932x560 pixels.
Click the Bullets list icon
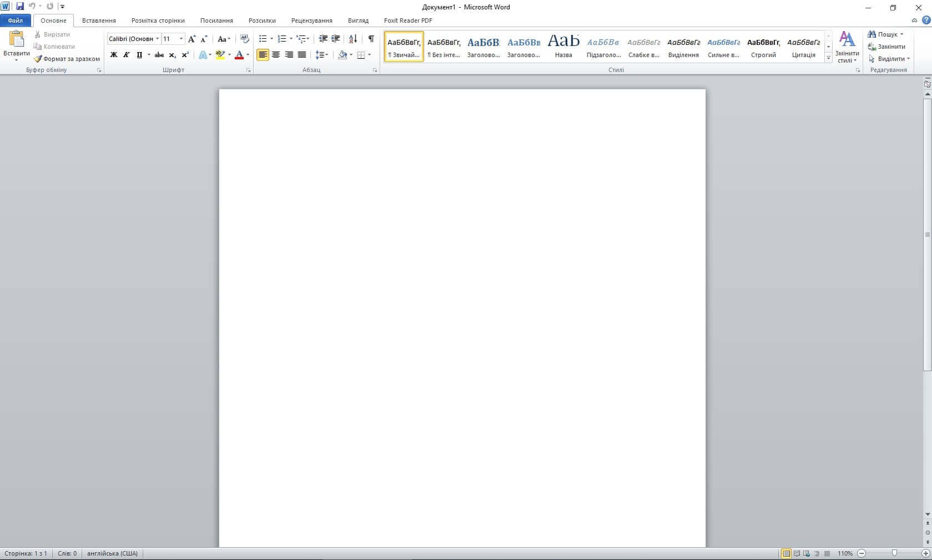pyautogui.click(x=263, y=39)
